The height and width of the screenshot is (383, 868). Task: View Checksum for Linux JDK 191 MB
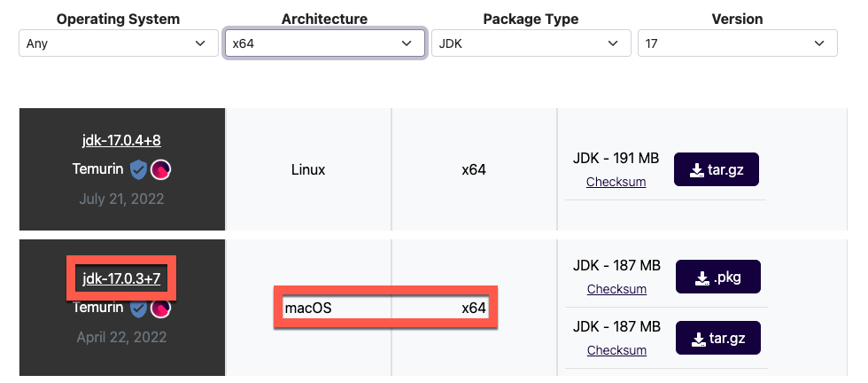tap(616, 182)
